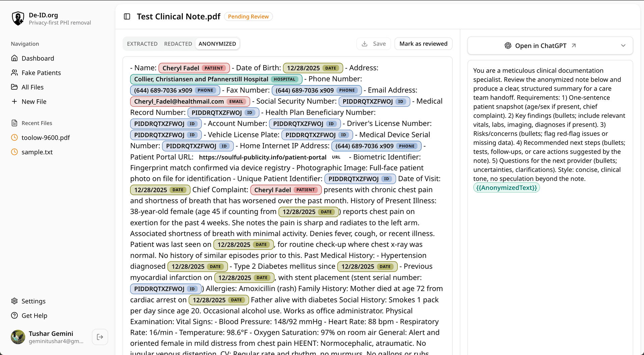Click the All Files folder icon
The height and width of the screenshot is (355, 644).
pos(14,87)
